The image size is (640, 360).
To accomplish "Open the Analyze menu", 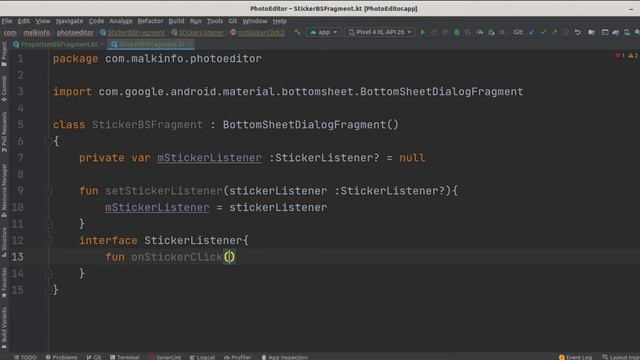I will pyautogui.click(x=121, y=21).
